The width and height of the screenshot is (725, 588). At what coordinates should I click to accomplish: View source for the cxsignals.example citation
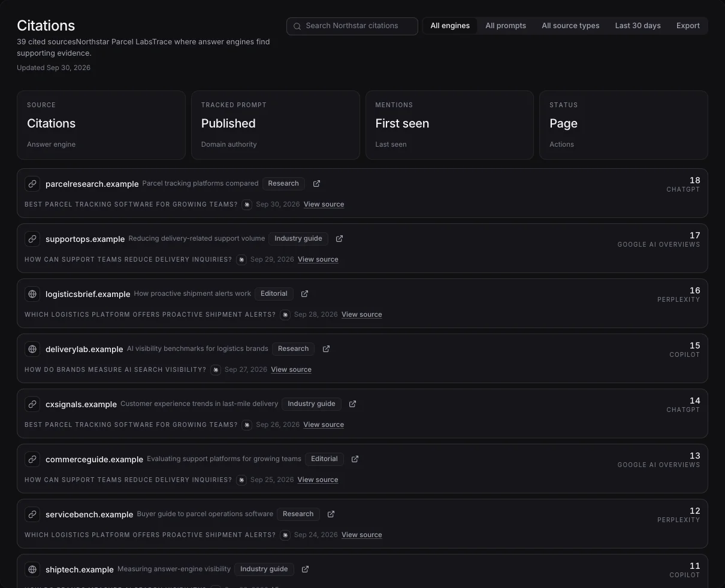(324, 425)
